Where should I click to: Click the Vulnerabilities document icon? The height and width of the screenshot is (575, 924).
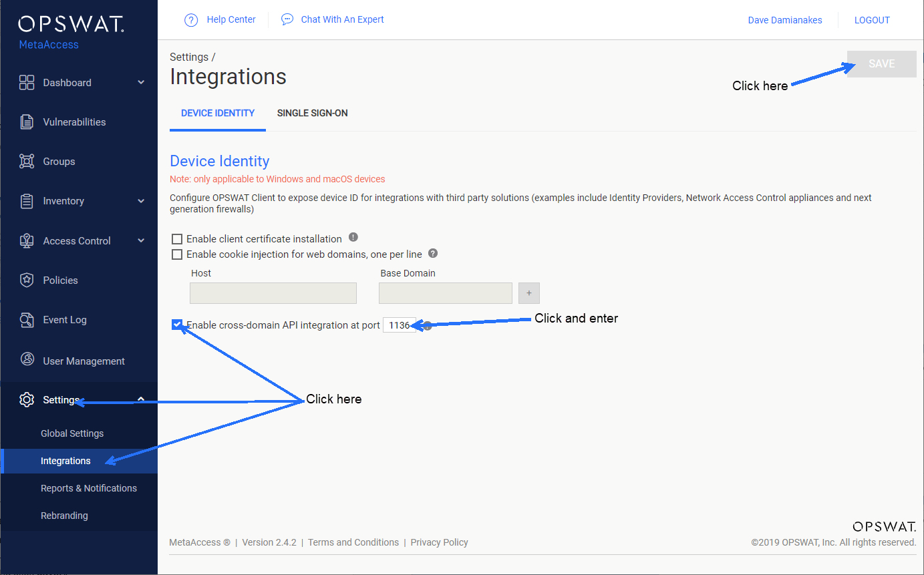(27, 122)
